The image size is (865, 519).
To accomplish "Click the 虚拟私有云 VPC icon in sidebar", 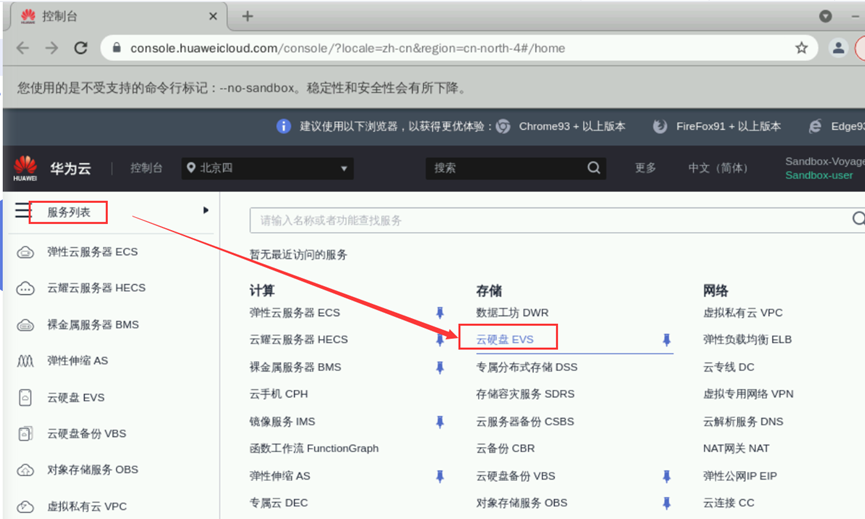I will pos(25,506).
